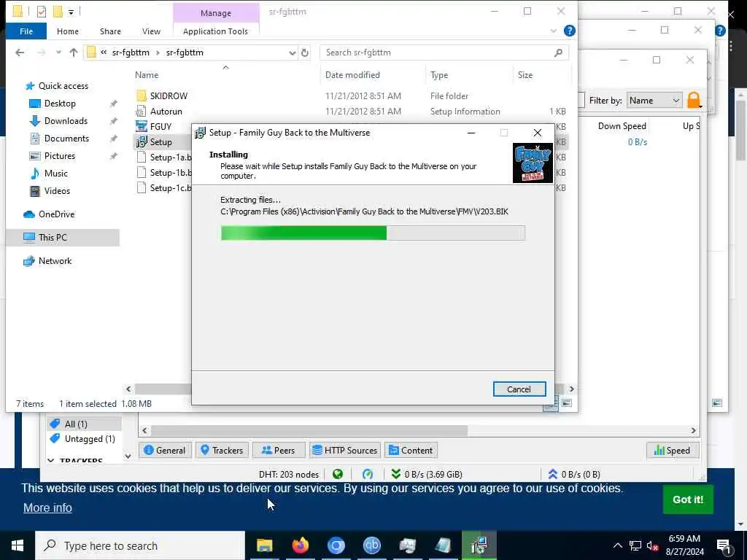Click the green installation progress bar

click(x=373, y=233)
